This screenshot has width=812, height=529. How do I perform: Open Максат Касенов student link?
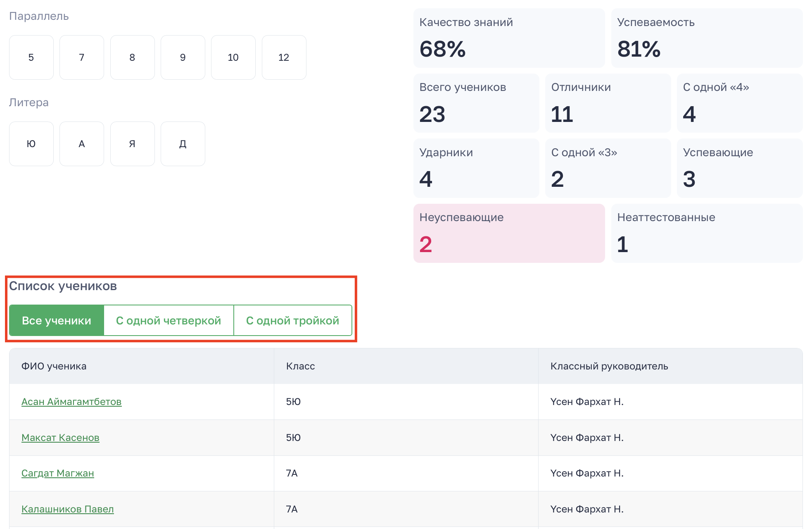(60, 438)
